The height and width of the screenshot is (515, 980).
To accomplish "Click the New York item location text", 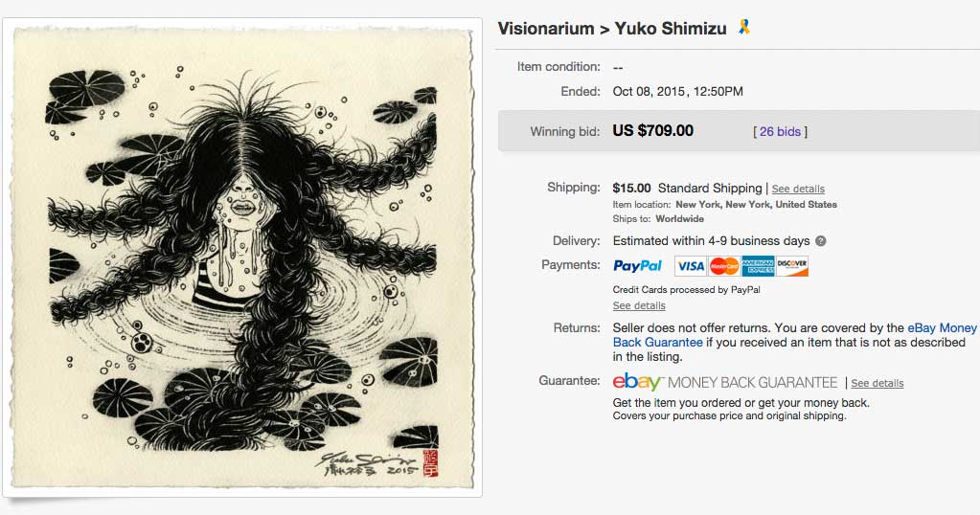I will click(x=756, y=204).
